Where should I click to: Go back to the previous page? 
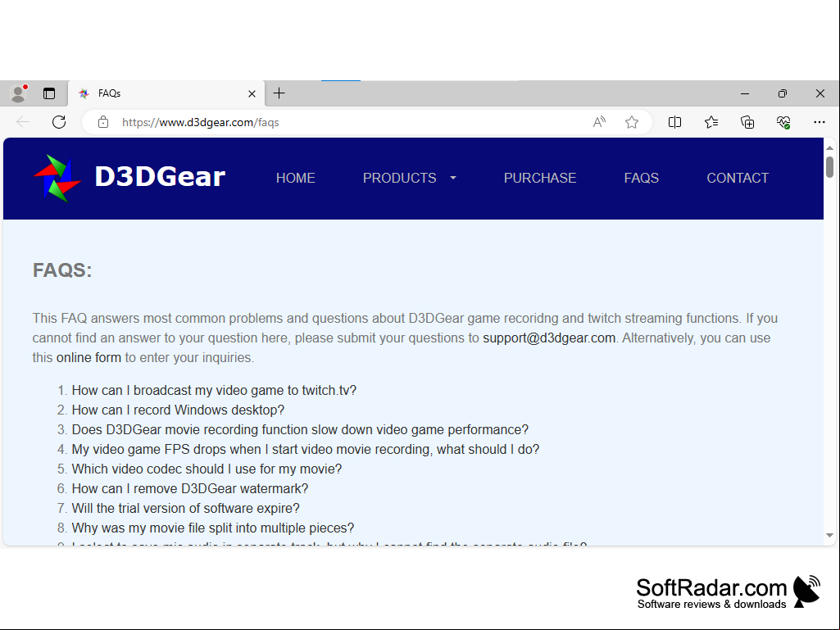click(23, 122)
